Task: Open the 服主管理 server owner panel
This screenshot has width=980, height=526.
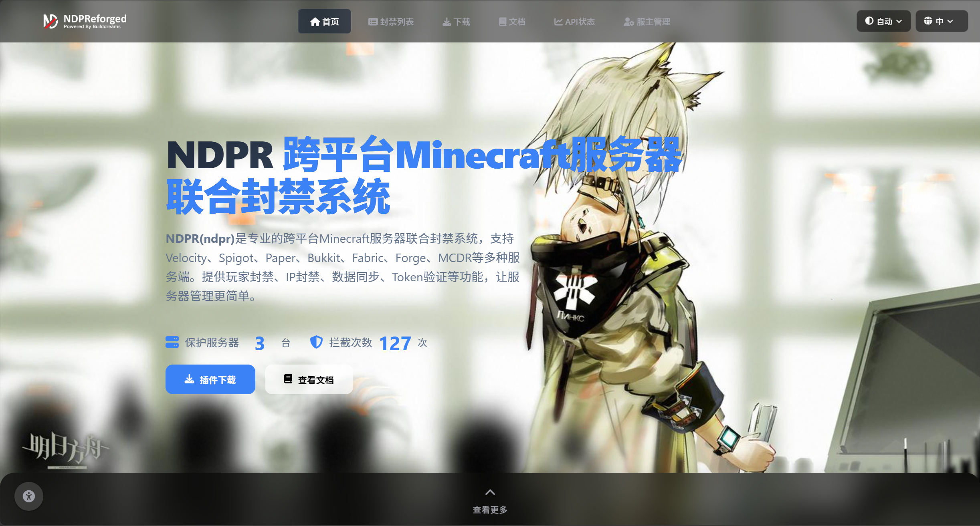Action: click(647, 22)
